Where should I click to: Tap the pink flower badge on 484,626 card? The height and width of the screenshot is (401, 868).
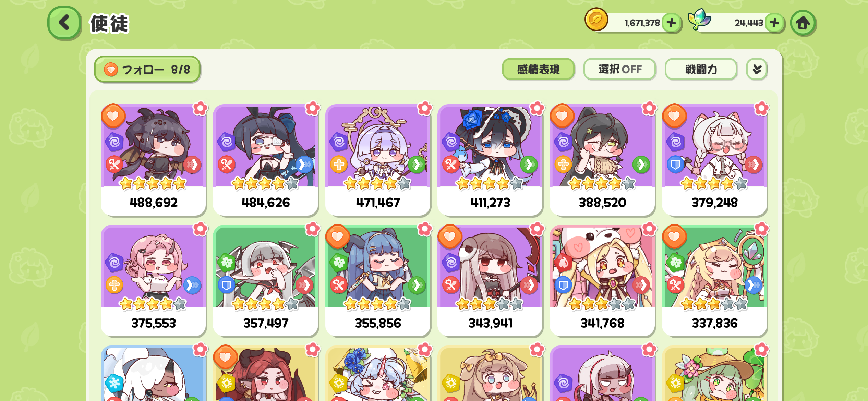pyautogui.click(x=312, y=108)
